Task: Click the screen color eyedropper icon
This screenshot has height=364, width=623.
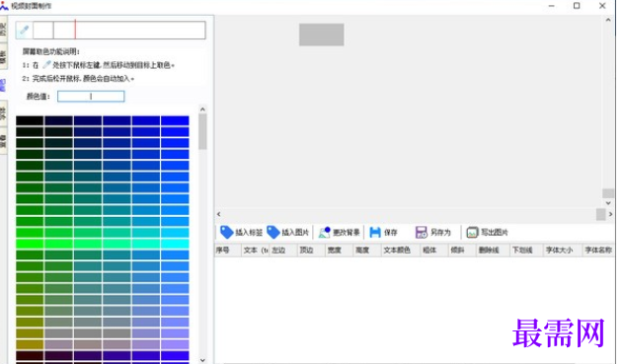Action: click(24, 31)
